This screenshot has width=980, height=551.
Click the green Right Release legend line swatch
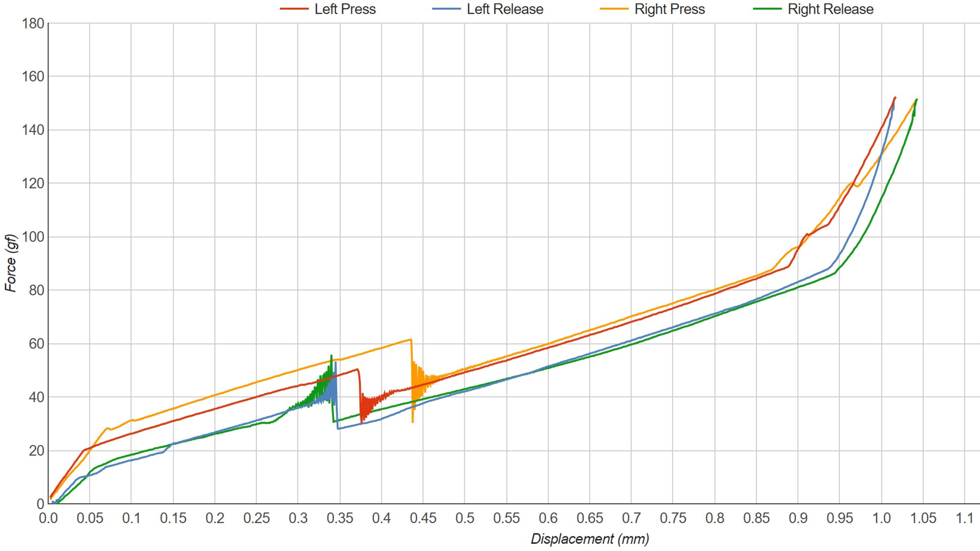[x=767, y=9]
